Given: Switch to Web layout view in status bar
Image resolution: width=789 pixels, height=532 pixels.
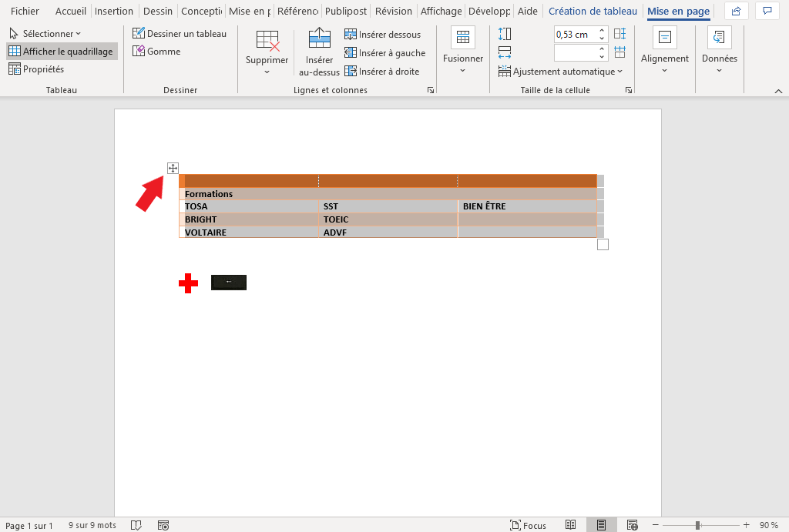Looking at the screenshot, I should point(633,525).
